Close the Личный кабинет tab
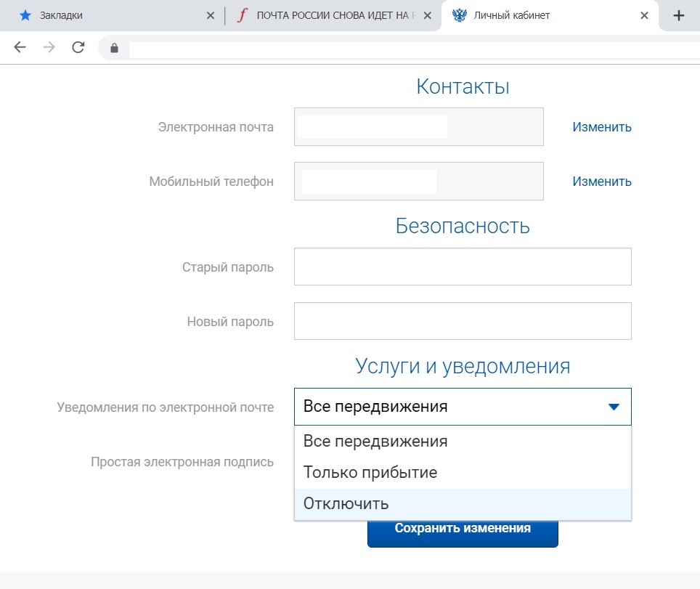Viewport: 700px width, 589px height. 643,15
